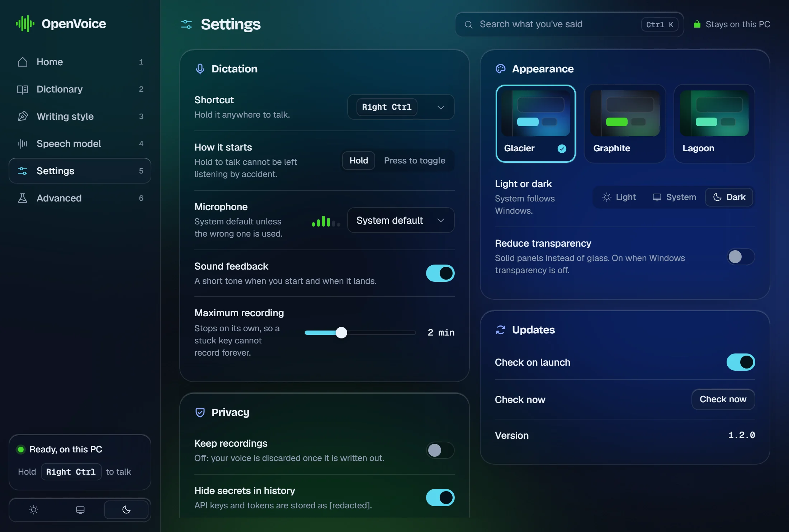The image size is (789, 532).
Task: Click the palette icon on the Appearance heading
Action: point(501,69)
